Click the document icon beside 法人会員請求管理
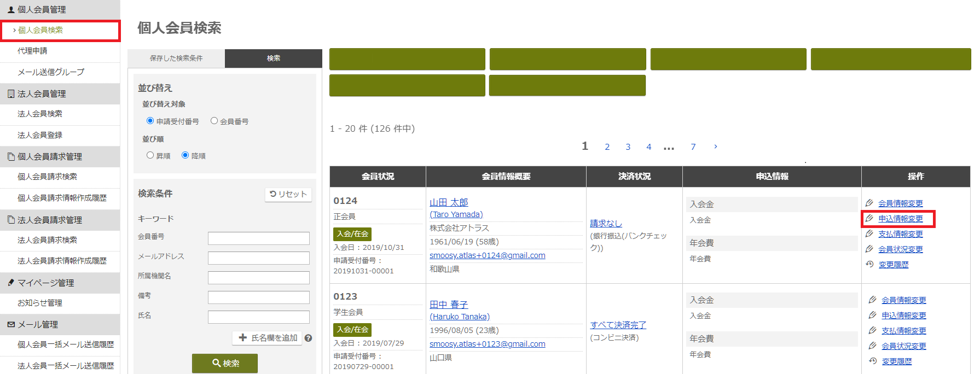The height and width of the screenshot is (374, 980). 11,220
